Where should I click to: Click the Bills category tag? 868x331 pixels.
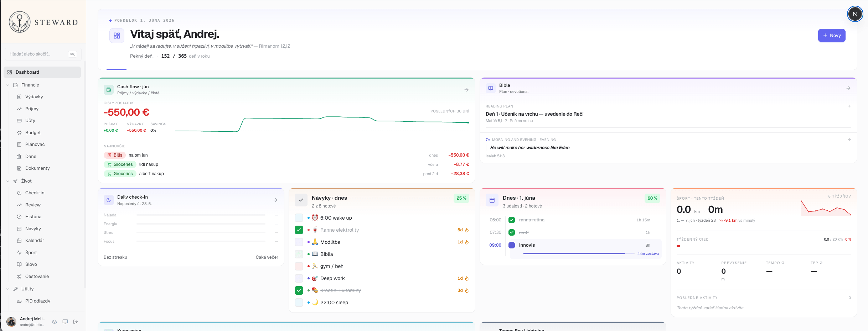click(115, 155)
